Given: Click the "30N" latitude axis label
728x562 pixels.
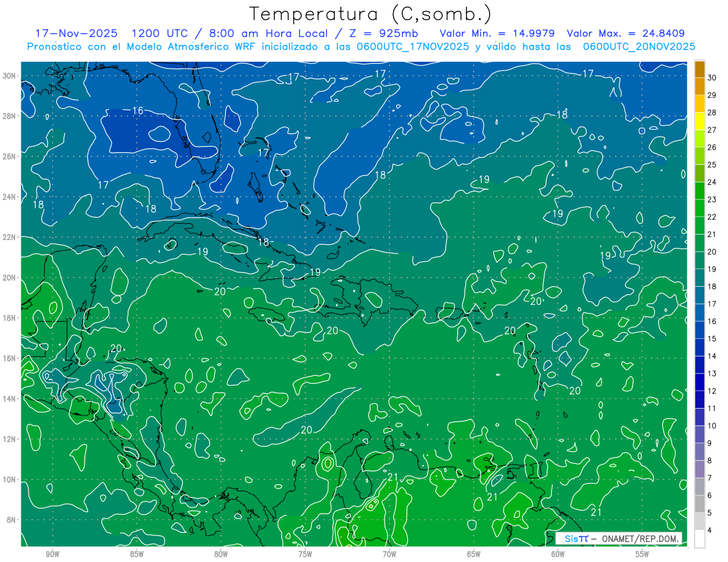Looking at the screenshot, I should point(10,76).
